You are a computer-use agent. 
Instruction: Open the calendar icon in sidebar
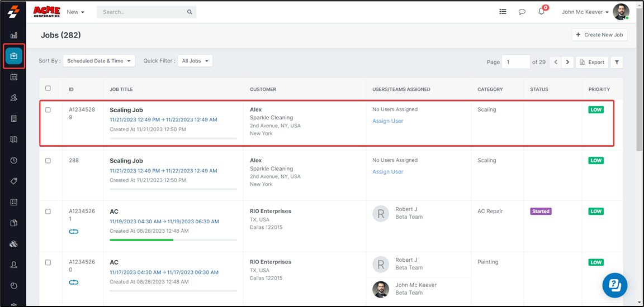click(x=14, y=77)
